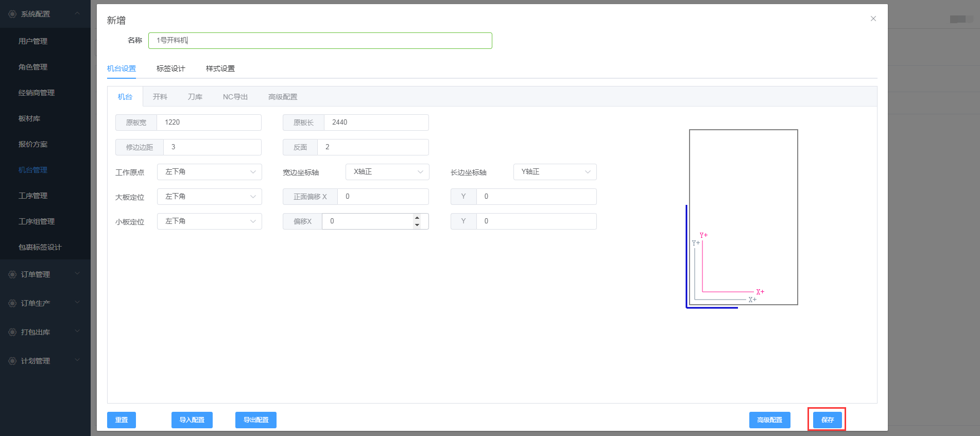Viewport: 980px width, 436px height.
Task: Decrease 偏移X value with down stepper arrow
Action: tap(417, 225)
